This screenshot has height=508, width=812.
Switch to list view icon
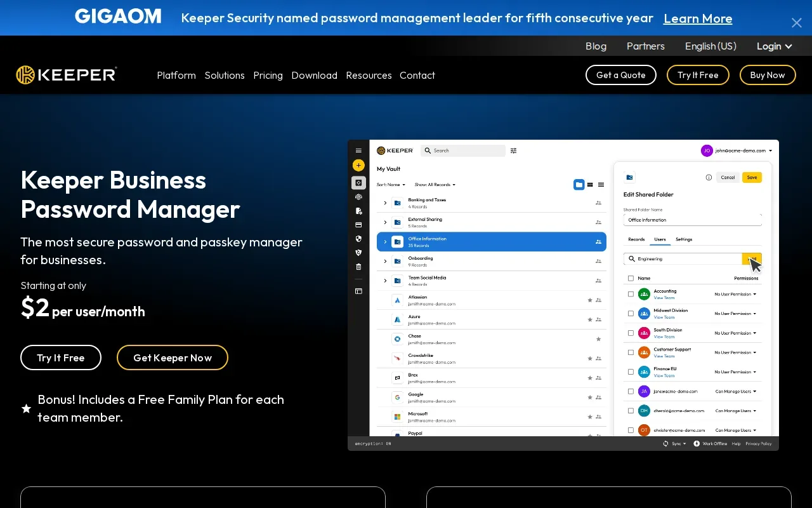point(601,185)
